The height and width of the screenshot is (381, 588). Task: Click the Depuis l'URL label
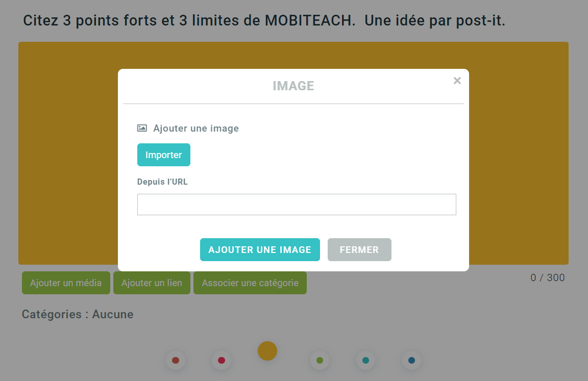coord(162,182)
